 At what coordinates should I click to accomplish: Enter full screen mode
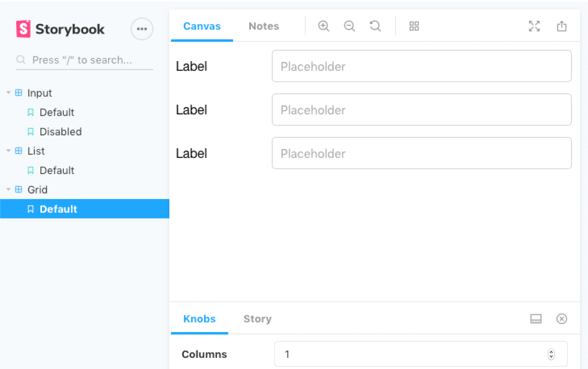pyautogui.click(x=534, y=26)
